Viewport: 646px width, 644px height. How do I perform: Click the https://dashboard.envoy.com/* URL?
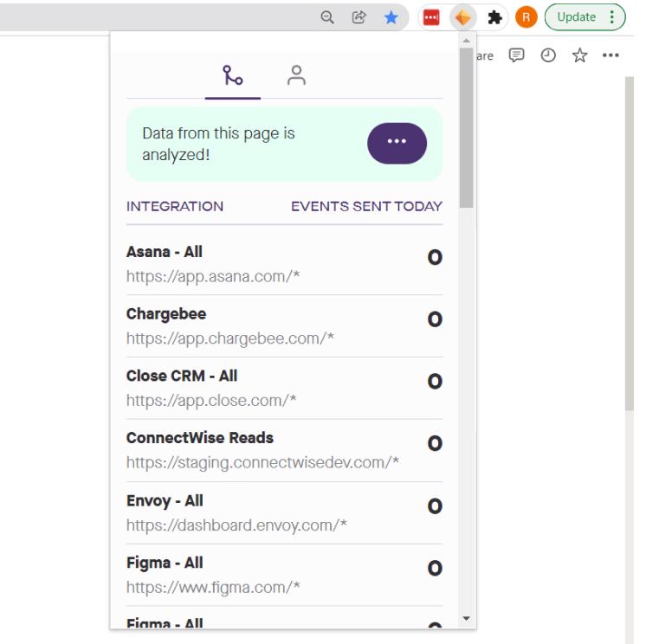coord(236,525)
